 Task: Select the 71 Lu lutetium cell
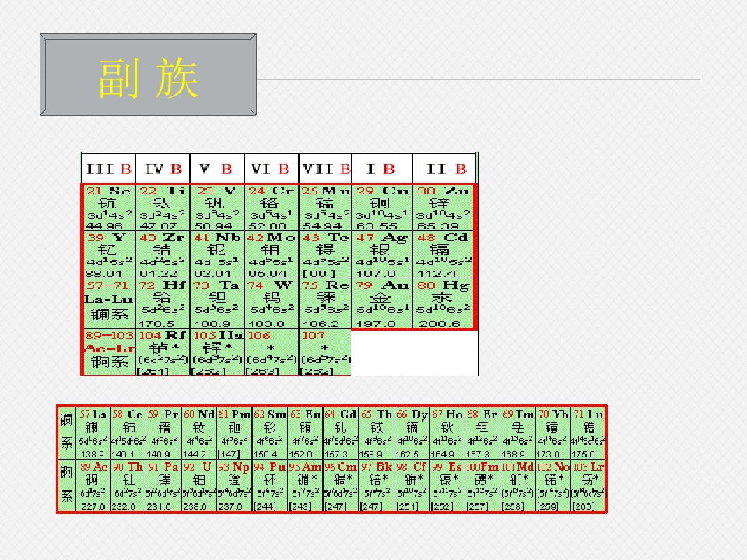point(588,433)
